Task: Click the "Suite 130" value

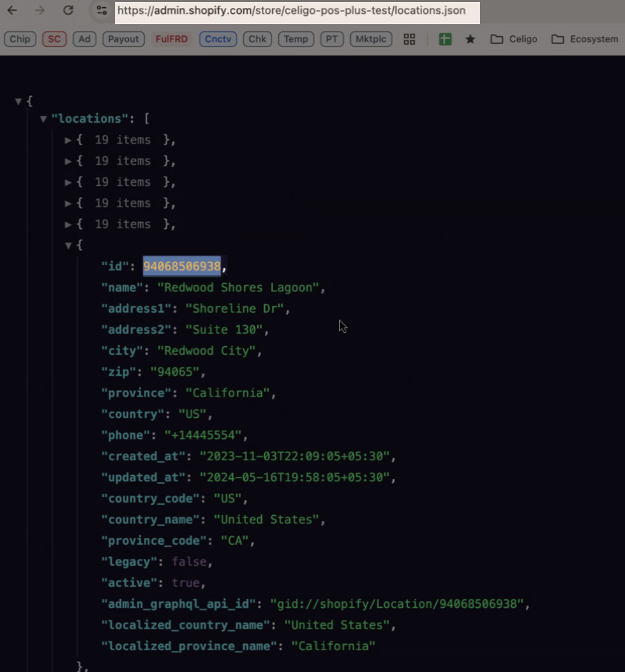Action: [224, 330]
